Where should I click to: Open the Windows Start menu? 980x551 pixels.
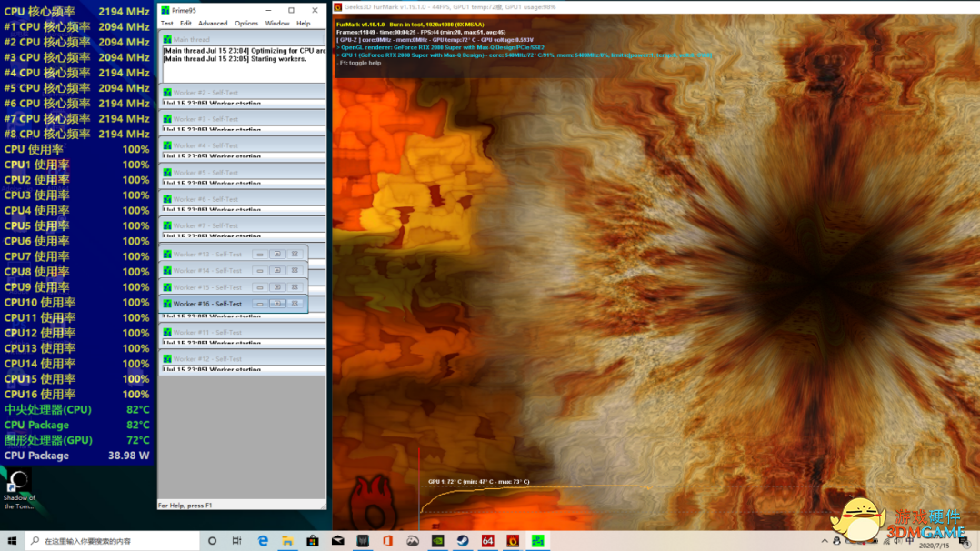12,541
